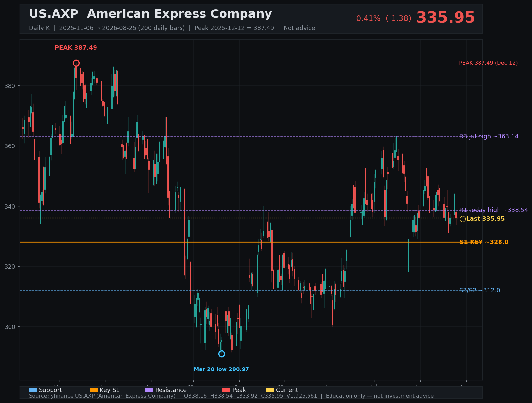
Task: Select the red Peak legend swatch
Action: tap(226, 390)
